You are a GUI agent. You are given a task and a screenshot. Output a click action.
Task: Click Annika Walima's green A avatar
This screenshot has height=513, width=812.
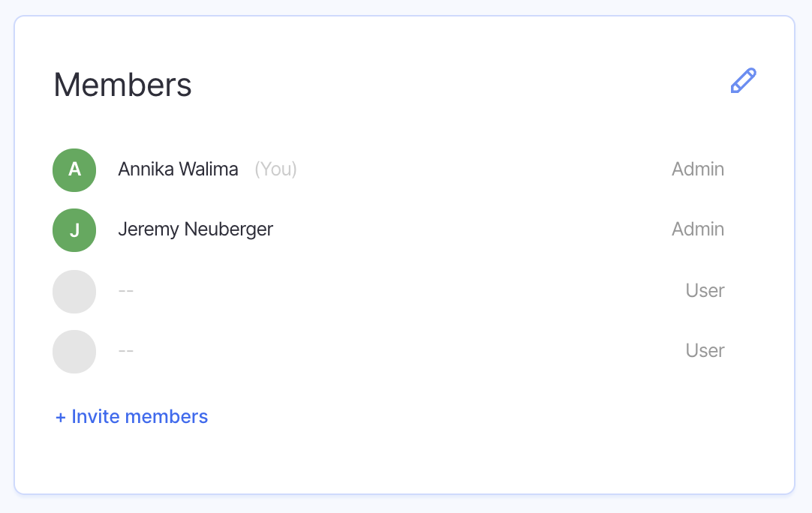point(74,169)
